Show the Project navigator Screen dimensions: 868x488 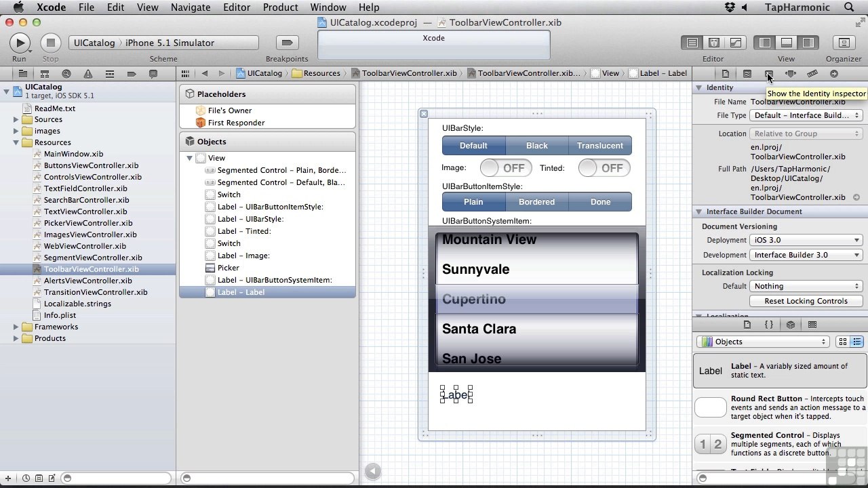click(x=22, y=74)
